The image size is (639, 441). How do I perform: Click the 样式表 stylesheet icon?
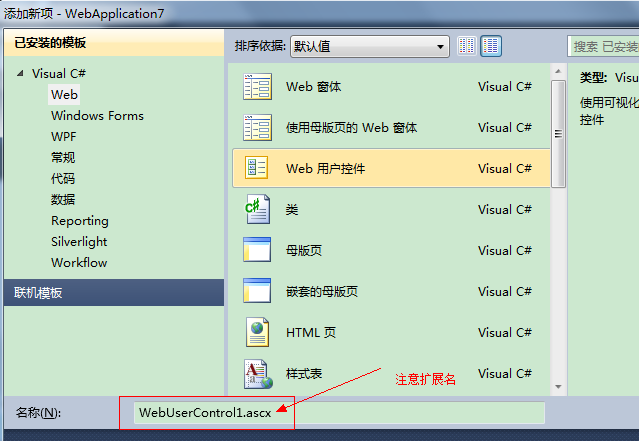click(258, 374)
